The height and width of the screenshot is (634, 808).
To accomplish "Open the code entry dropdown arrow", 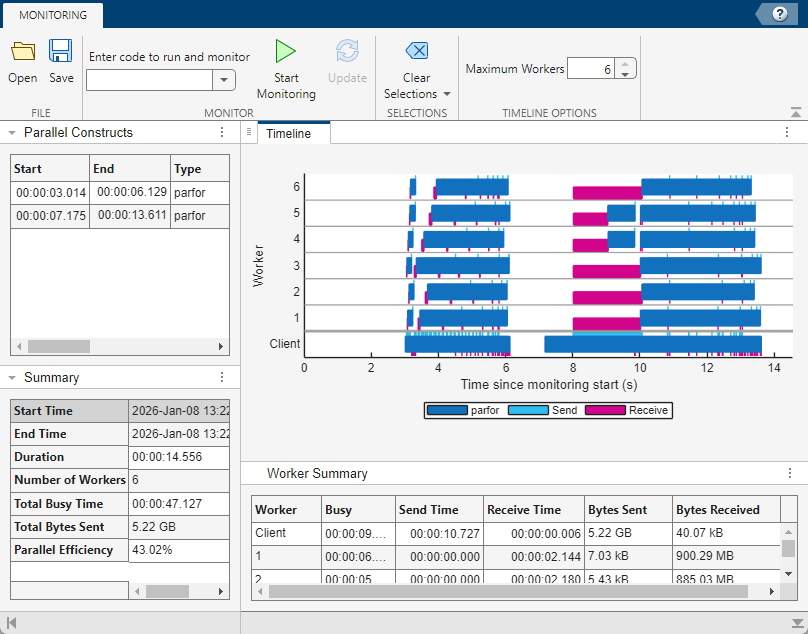I will 224,80.
